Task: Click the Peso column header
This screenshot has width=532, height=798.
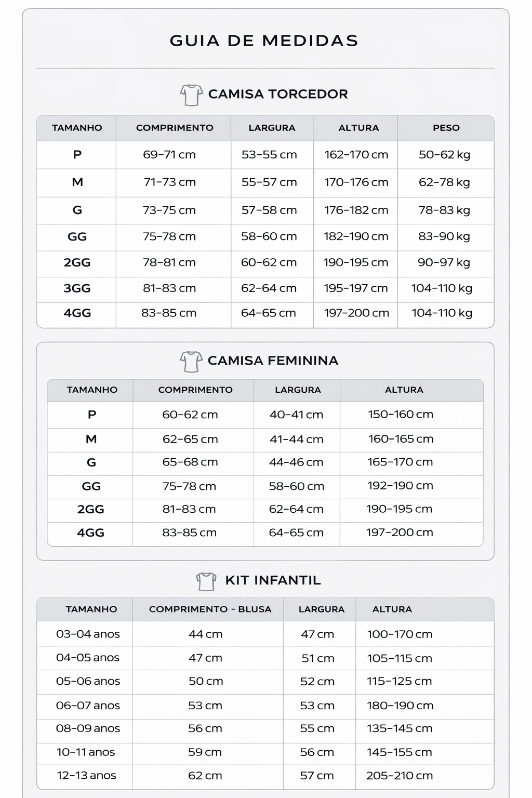Action: (x=446, y=128)
